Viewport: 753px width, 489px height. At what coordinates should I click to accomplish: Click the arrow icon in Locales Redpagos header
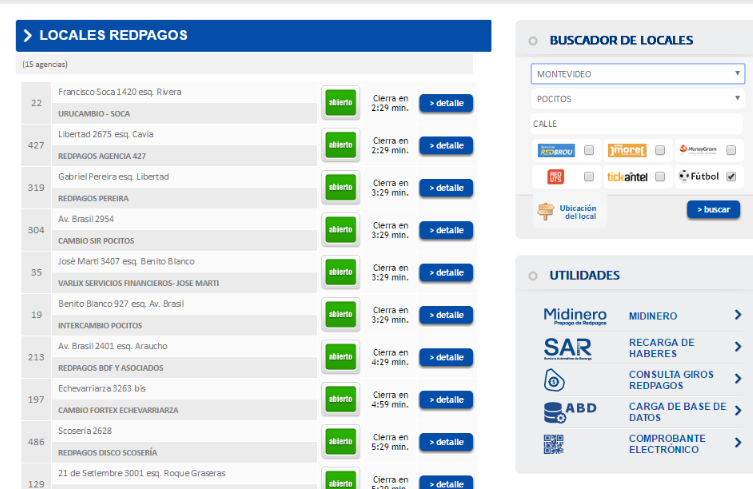point(27,36)
